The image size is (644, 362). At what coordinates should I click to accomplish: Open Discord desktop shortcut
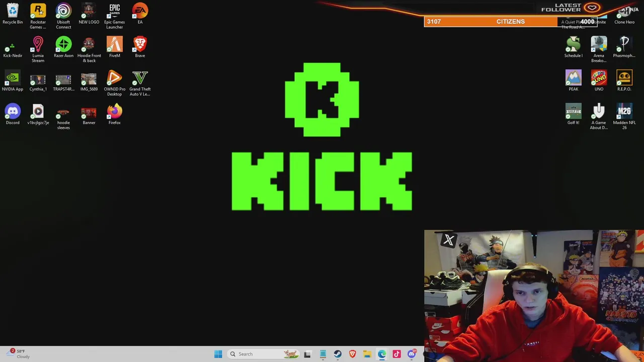coord(13,115)
